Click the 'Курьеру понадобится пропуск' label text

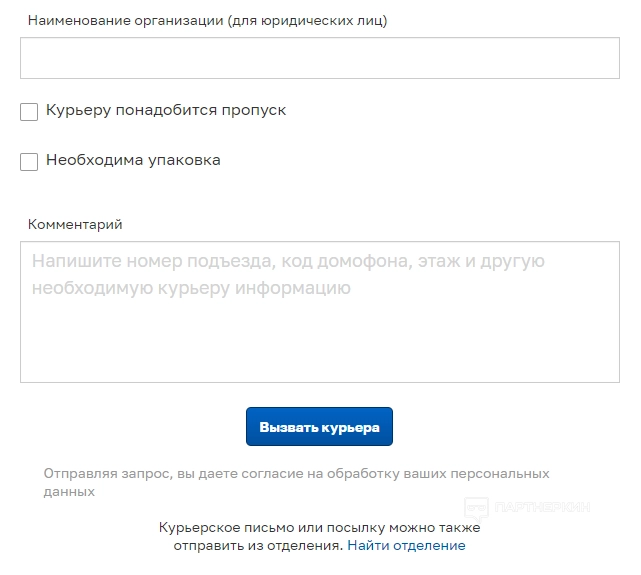pyautogui.click(x=166, y=110)
